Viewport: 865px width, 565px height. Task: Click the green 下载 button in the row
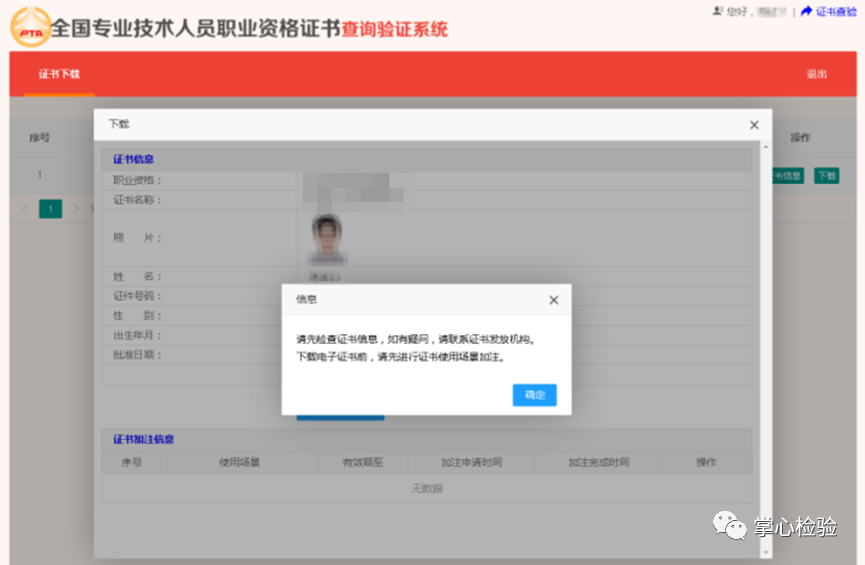[x=826, y=176]
